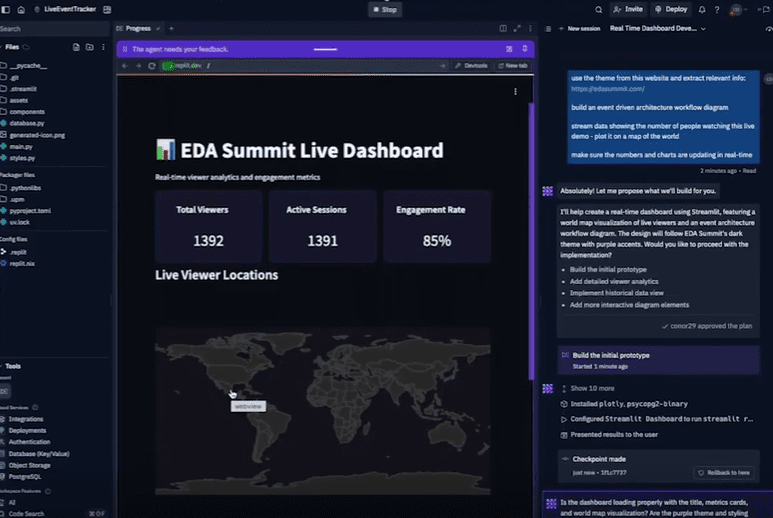Image resolution: width=773 pixels, height=518 pixels.
Task: Submit webview URL arrow
Action: 442,66
